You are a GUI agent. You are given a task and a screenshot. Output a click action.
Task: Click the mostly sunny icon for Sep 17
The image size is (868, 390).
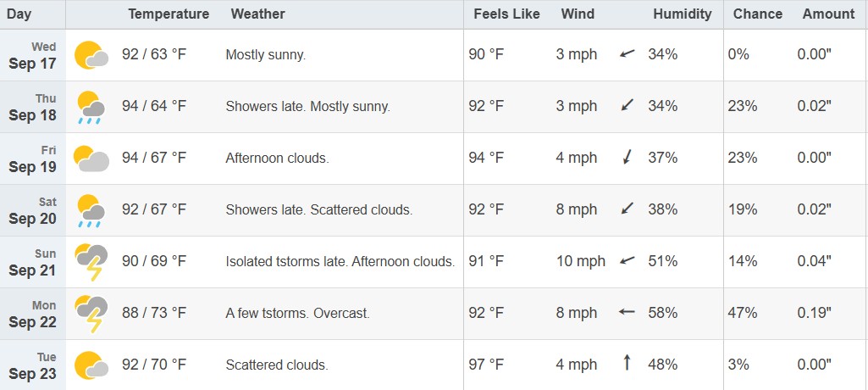click(x=91, y=55)
